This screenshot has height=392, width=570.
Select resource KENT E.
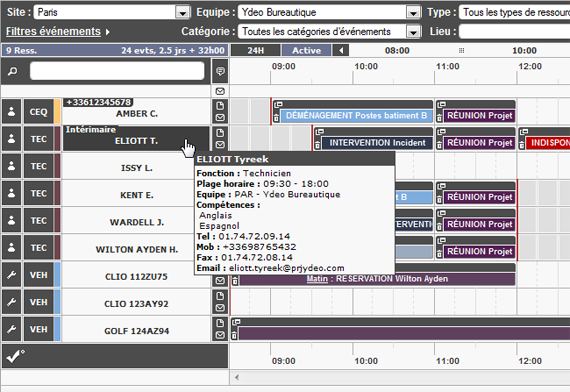[x=137, y=195]
